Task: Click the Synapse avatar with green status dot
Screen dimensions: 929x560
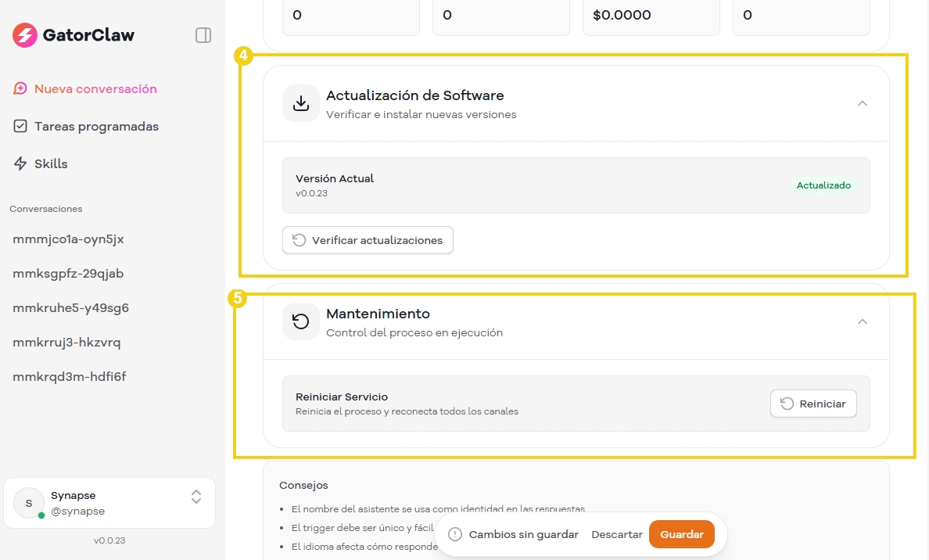Action: click(30, 503)
